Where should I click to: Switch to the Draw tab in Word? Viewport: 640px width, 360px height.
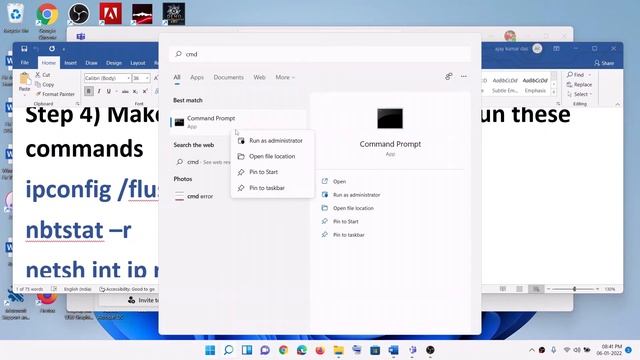(x=91, y=63)
